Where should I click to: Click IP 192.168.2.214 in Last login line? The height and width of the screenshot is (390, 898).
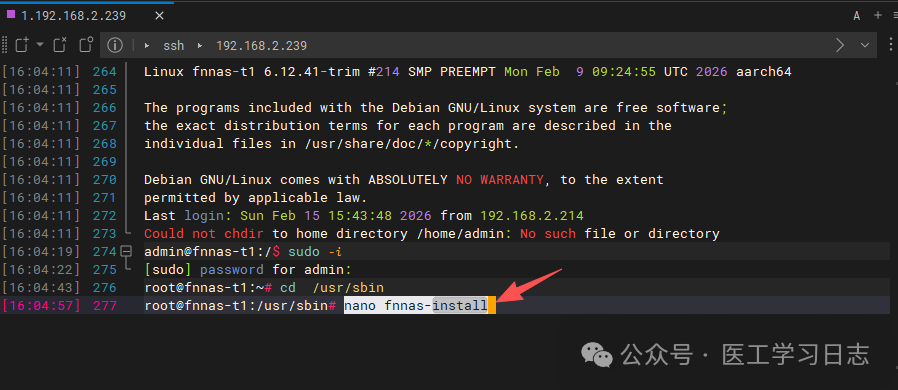(532, 216)
